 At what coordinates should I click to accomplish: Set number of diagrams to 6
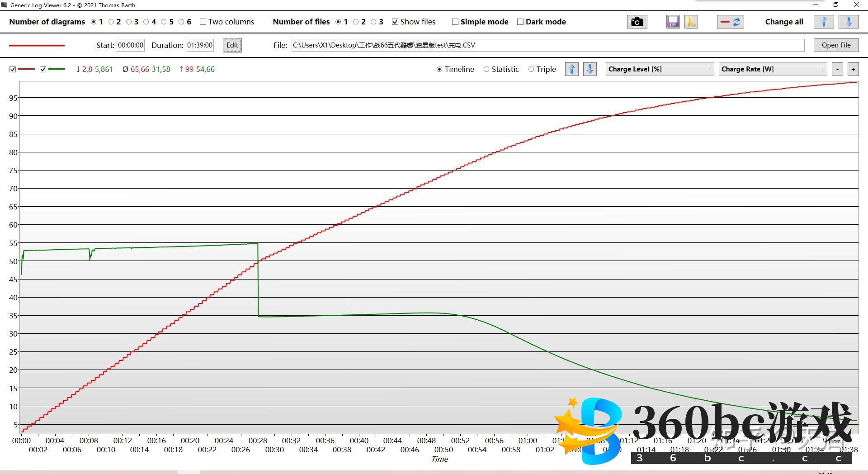tap(182, 22)
